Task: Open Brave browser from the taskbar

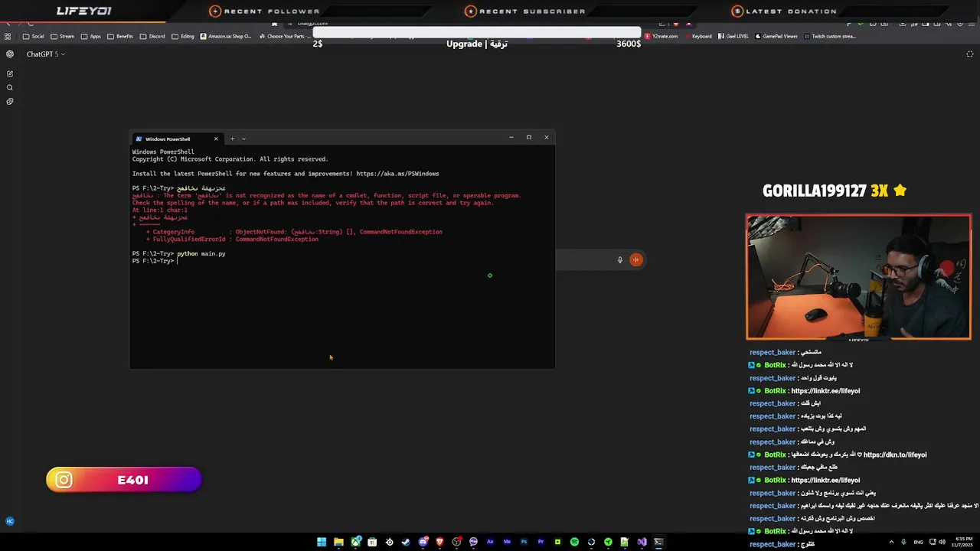Action: (x=439, y=542)
